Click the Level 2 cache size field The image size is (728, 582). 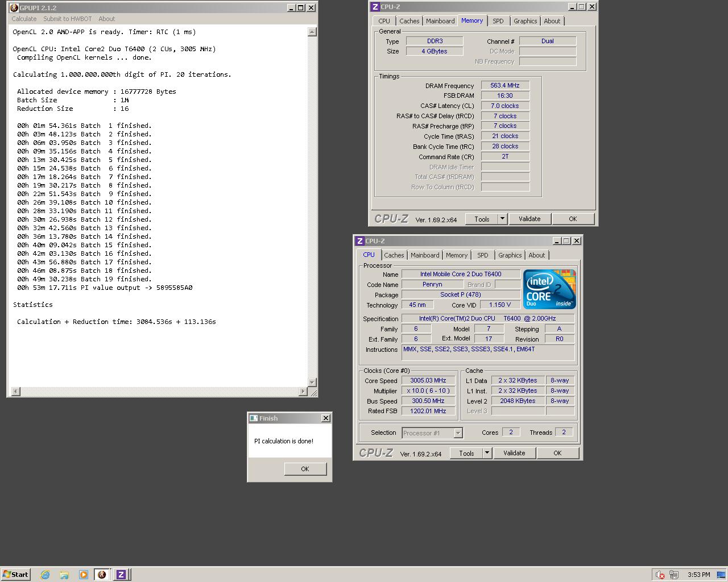518,401
